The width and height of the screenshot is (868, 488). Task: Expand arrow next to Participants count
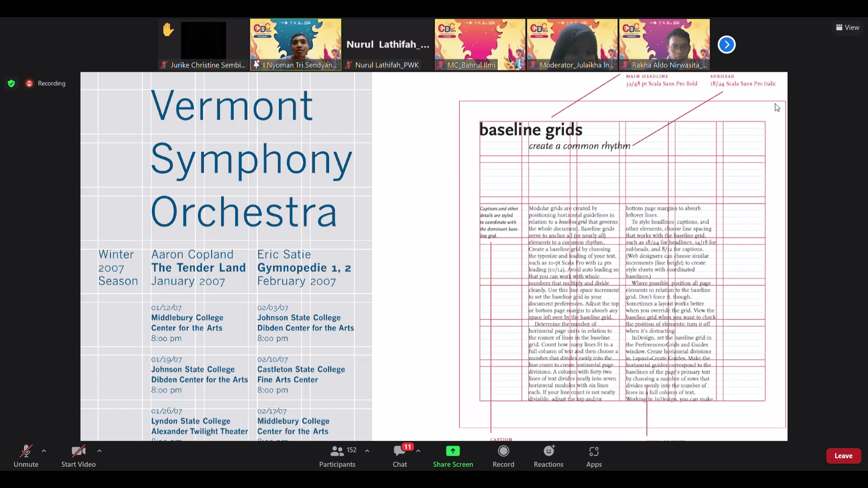point(367,451)
